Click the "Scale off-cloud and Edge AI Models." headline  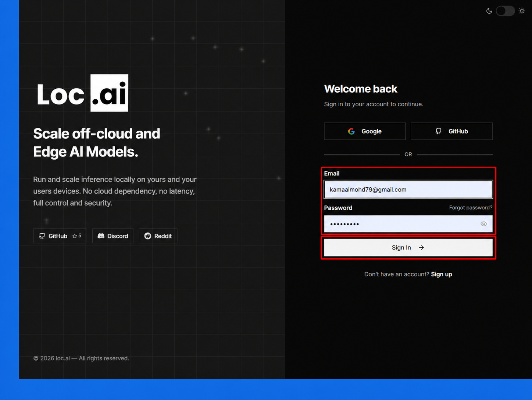pyautogui.click(x=97, y=142)
